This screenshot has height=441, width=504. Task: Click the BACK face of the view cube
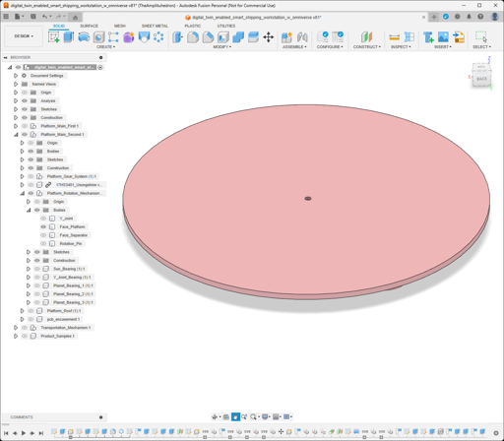click(x=481, y=79)
